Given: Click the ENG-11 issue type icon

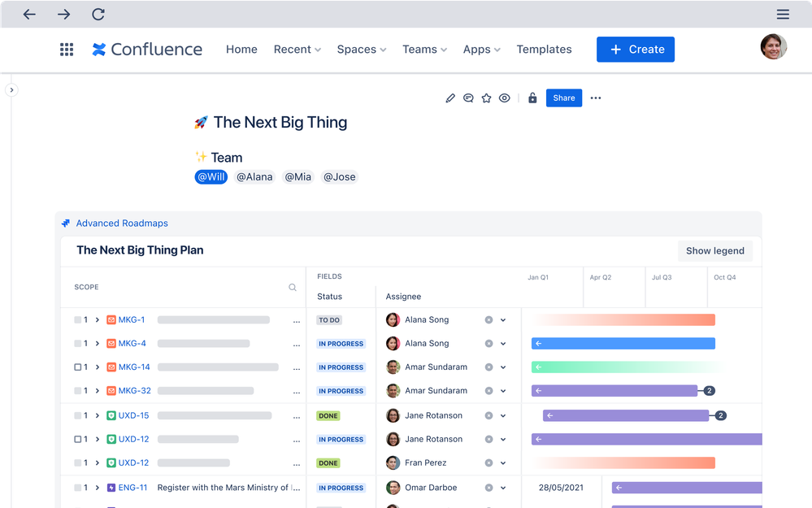Looking at the screenshot, I should pyautogui.click(x=111, y=488).
